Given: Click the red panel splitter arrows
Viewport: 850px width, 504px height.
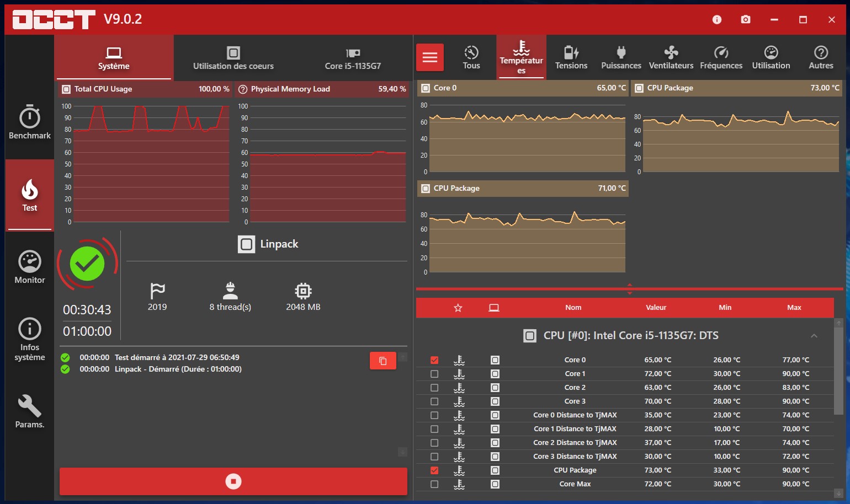Looking at the screenshot, I should click(630, 289).
